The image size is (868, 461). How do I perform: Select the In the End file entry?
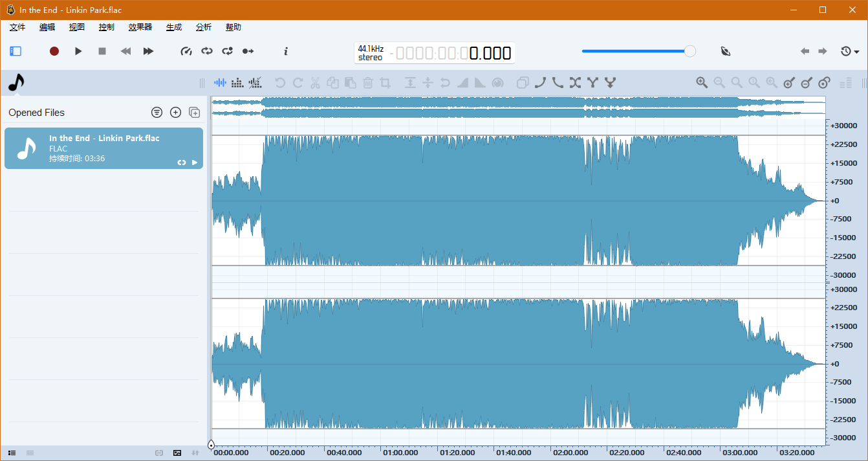tap(103, 148)
